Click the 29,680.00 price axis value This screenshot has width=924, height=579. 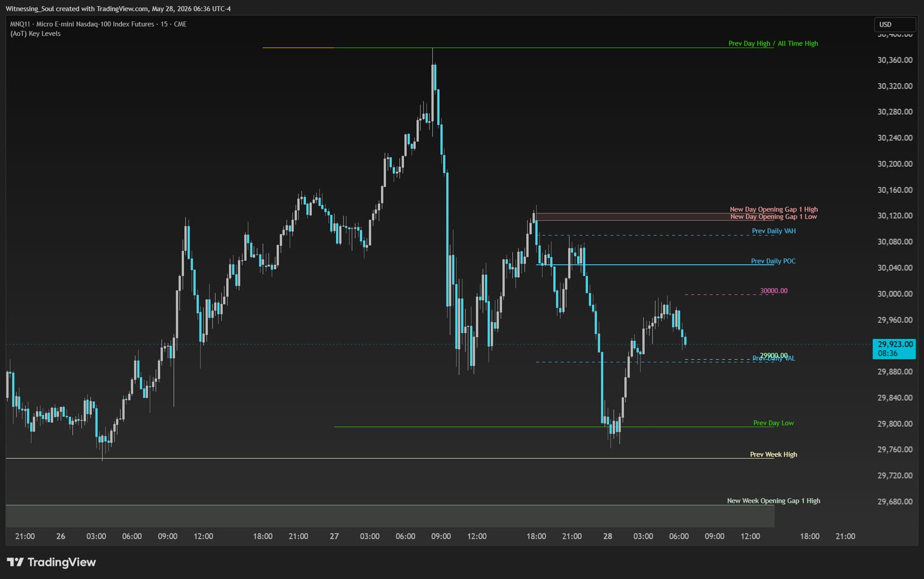tap(895, 502)
